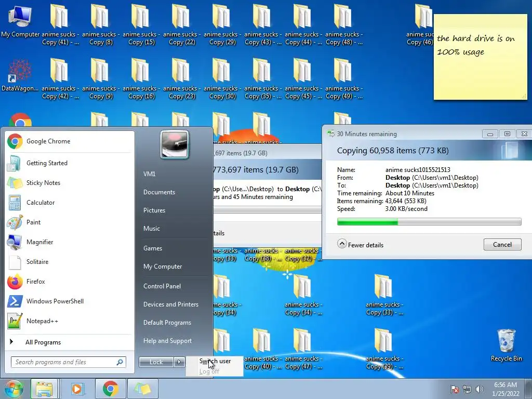Open Sticky Notes in Start menu
The image size is (532, 399).
[70, 182]
